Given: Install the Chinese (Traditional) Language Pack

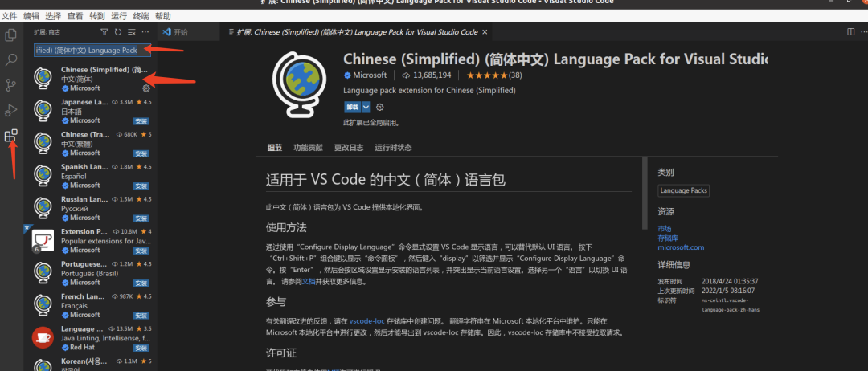Looking at the screenshot, I should click(x=141, y=153).
